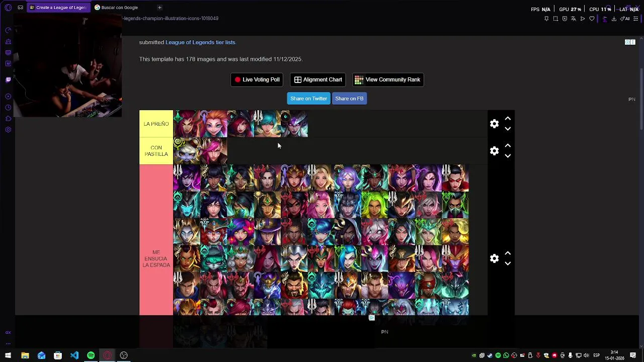Click the CPU 11% stat readout
Viewport: 644px width, 362px height.
(600, 9)
